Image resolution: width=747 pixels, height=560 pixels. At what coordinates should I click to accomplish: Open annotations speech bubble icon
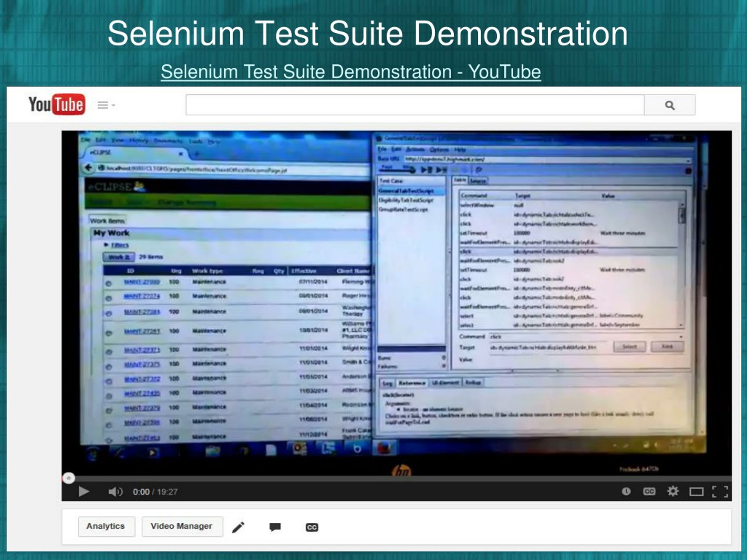275,527
